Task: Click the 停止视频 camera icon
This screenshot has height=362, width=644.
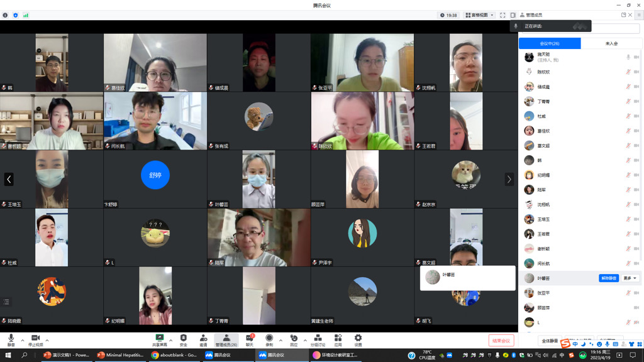Action: pyautogui.click(x=35, y=337)
